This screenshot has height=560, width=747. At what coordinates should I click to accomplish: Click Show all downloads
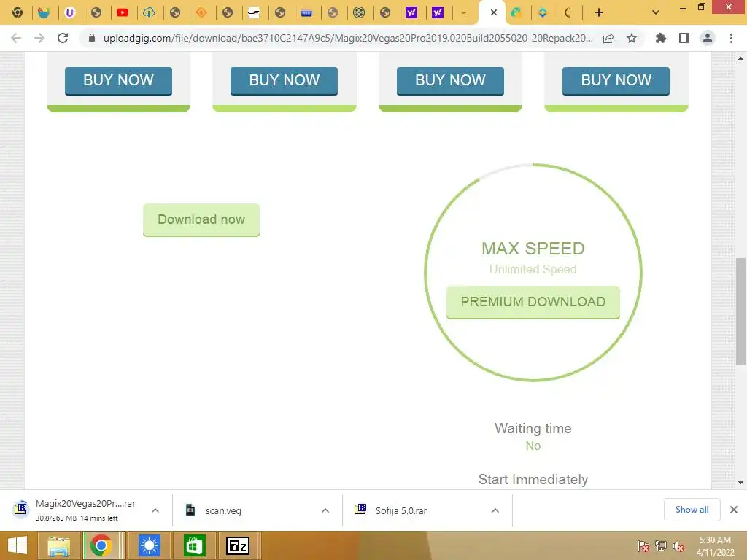692,510
